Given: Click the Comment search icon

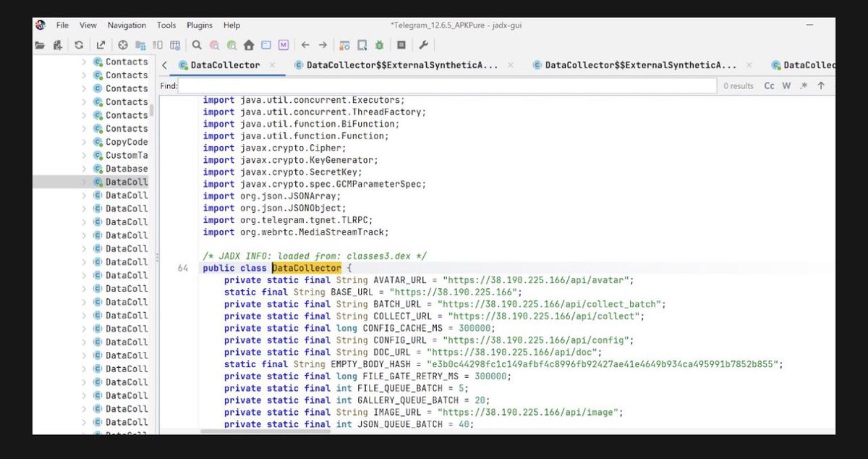Looking at the screenshot, I should click(231, 45).
